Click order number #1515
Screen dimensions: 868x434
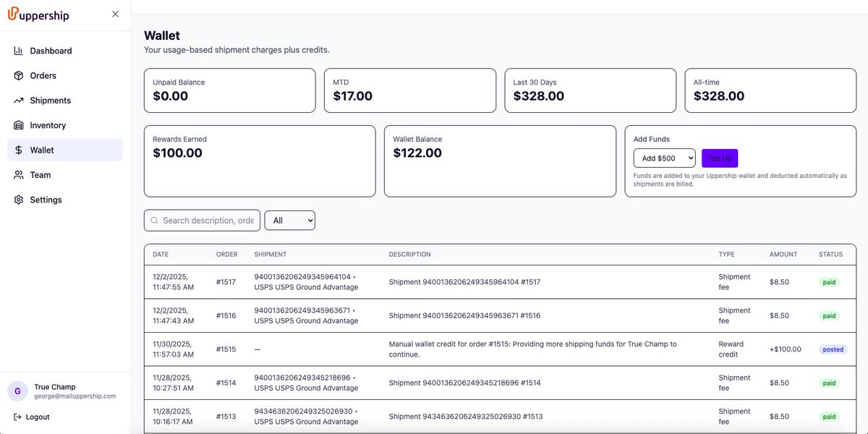click(226, 349)
